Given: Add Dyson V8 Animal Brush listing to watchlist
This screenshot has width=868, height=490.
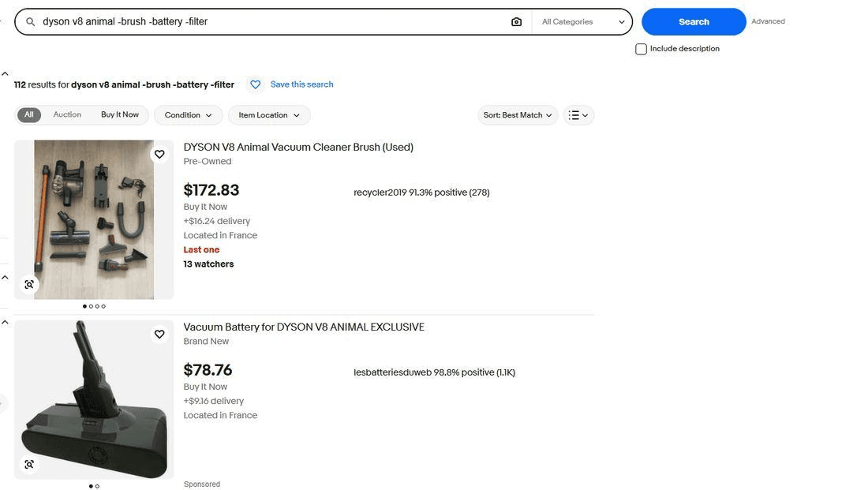Looking at the screenshot, I should 159,155.
